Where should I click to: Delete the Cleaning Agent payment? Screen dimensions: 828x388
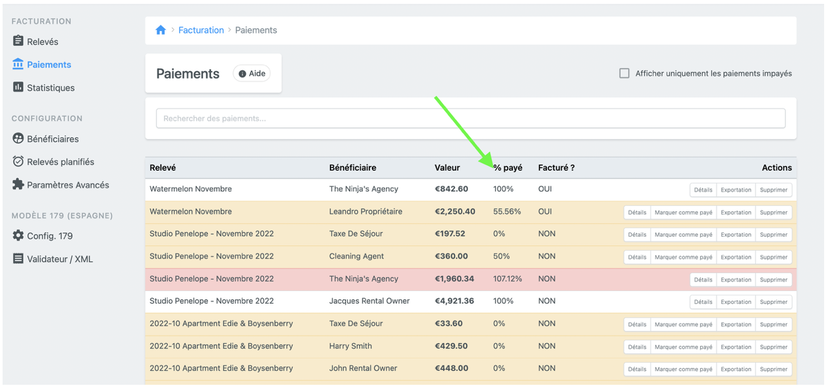pos(774,257)
